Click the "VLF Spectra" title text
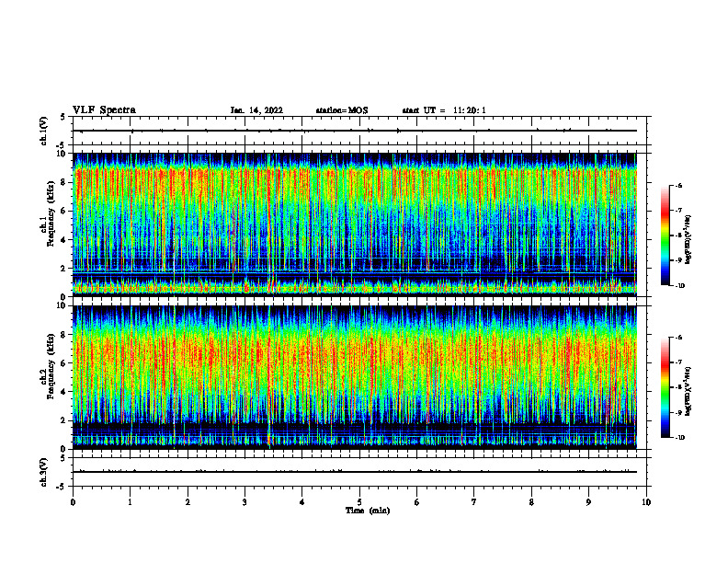Screen dimensions: 728x563 point(104,110)
